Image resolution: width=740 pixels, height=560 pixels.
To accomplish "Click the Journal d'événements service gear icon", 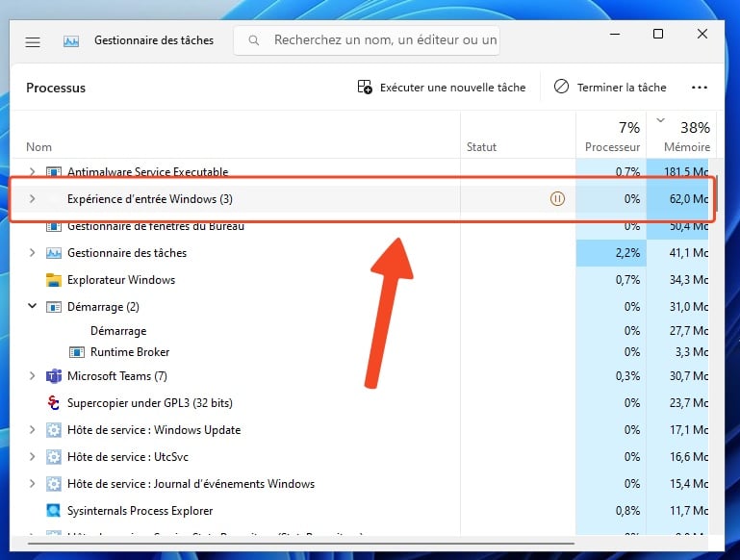I will pos(53,484).
